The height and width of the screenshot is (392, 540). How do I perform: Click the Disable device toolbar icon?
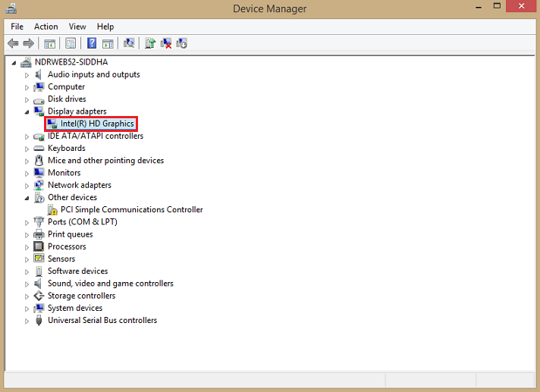(181, 43)
